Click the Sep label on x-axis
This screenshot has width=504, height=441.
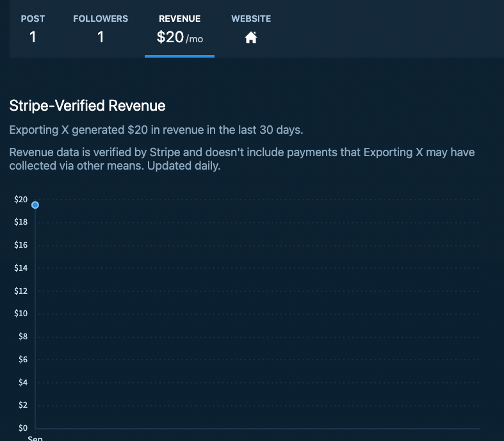35,438
